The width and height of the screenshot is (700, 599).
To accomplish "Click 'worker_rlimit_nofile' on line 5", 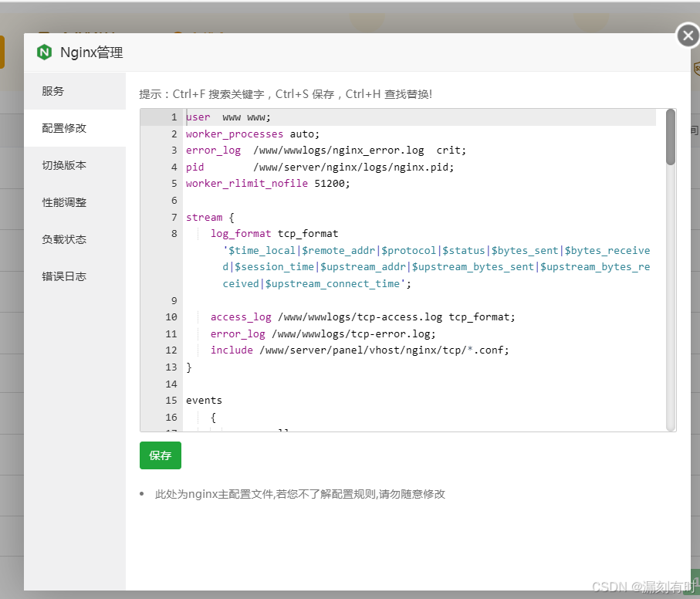I will pyautogui.click(x=246, y=184).
